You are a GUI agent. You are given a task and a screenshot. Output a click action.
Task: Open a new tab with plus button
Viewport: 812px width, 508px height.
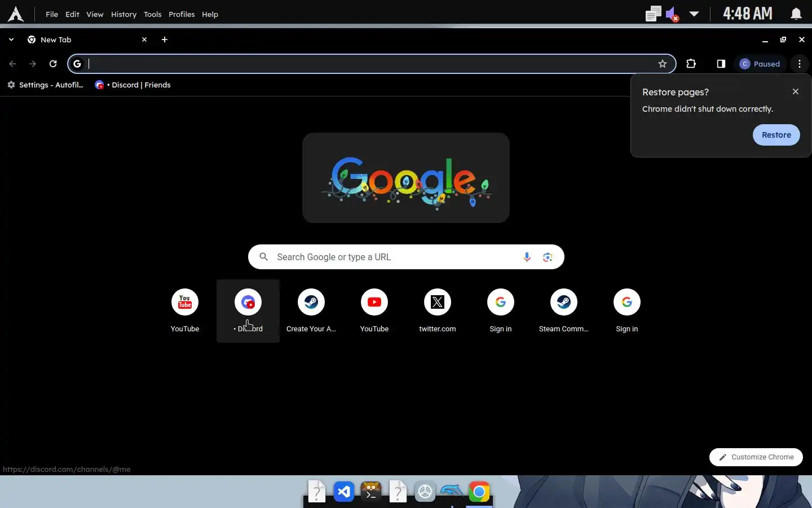[165, 40]
